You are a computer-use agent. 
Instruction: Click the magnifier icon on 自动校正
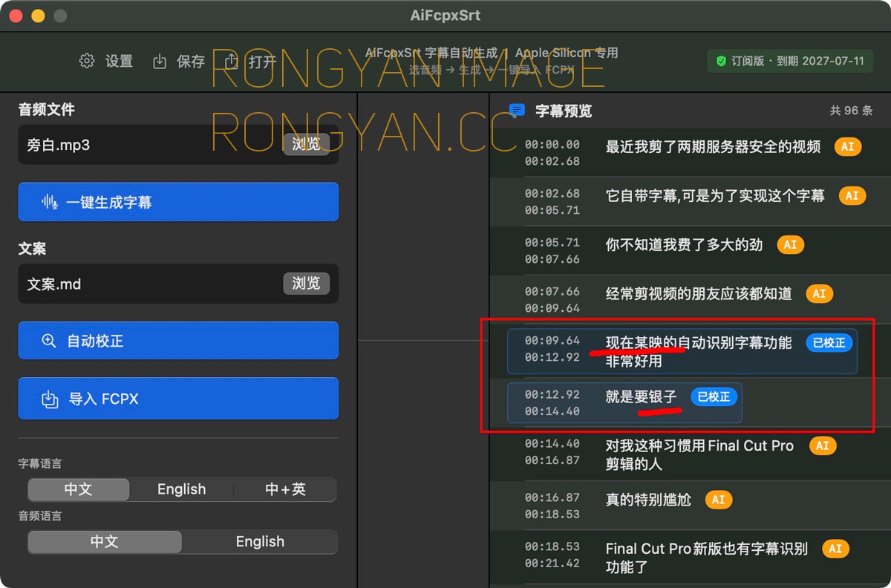tap(49, 341)
